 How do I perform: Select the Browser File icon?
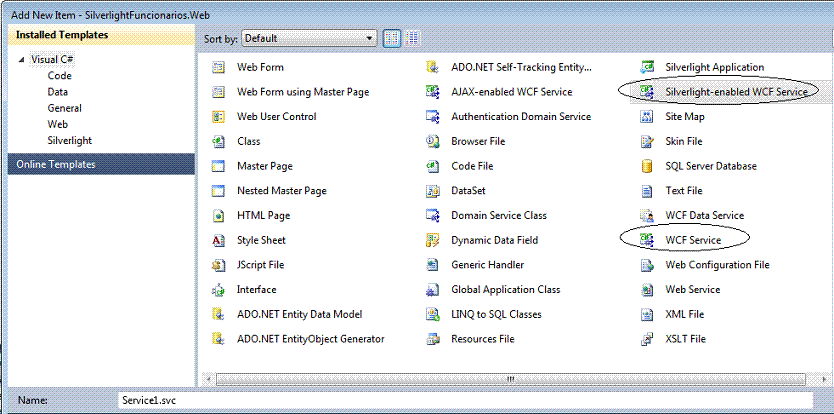[432, 142]
